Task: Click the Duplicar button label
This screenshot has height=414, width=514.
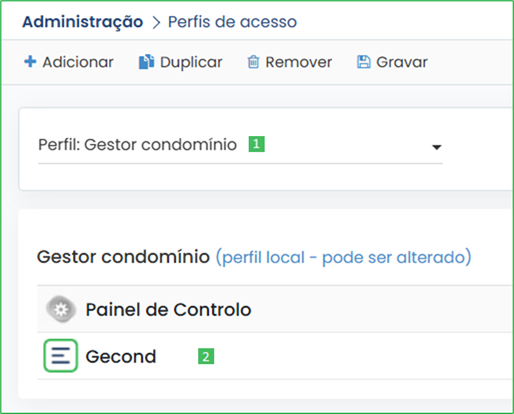Action: [x=191, y=62]
